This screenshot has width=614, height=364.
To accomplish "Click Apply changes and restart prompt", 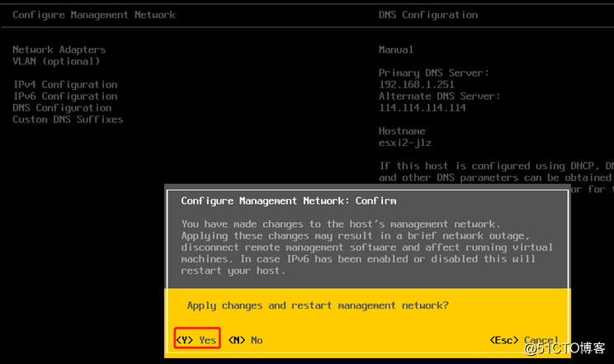I will (x=318, y=305).
